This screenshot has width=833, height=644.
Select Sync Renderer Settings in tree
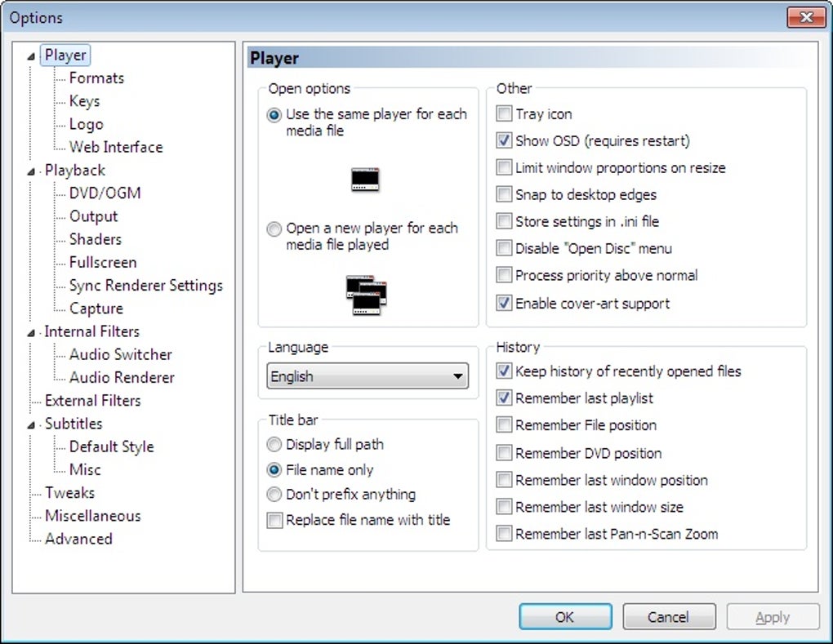coord(145,286)
